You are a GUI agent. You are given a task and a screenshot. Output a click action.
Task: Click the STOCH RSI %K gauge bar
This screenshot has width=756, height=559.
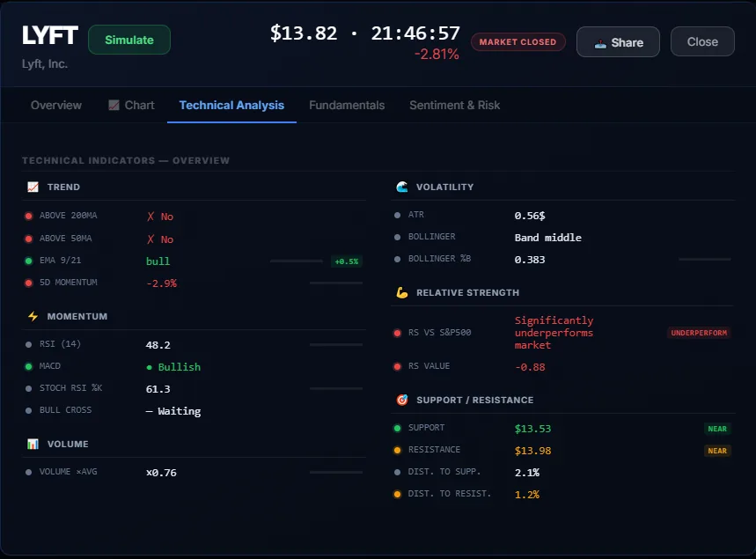(336, 388)
